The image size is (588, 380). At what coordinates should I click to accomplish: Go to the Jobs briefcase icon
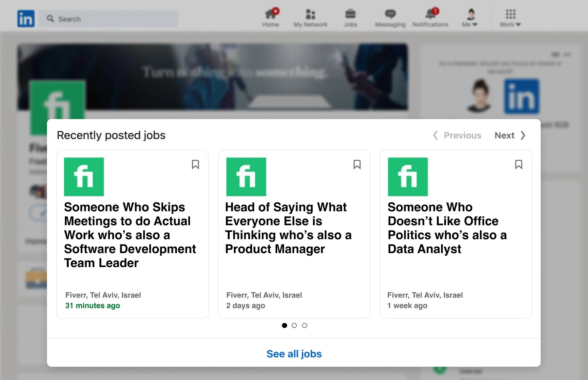pos(350,18)
